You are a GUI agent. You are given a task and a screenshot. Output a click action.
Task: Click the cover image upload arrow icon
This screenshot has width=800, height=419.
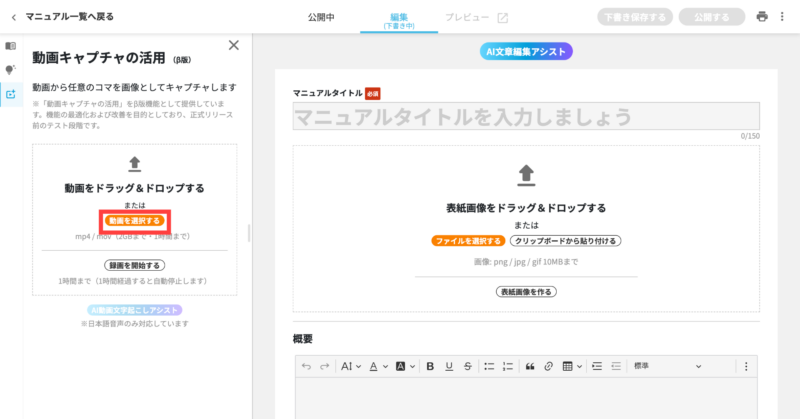coord(526,175)
